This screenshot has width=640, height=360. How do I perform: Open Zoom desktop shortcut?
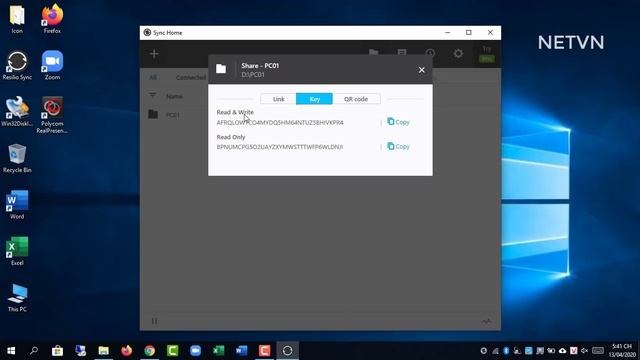[52, 65]
